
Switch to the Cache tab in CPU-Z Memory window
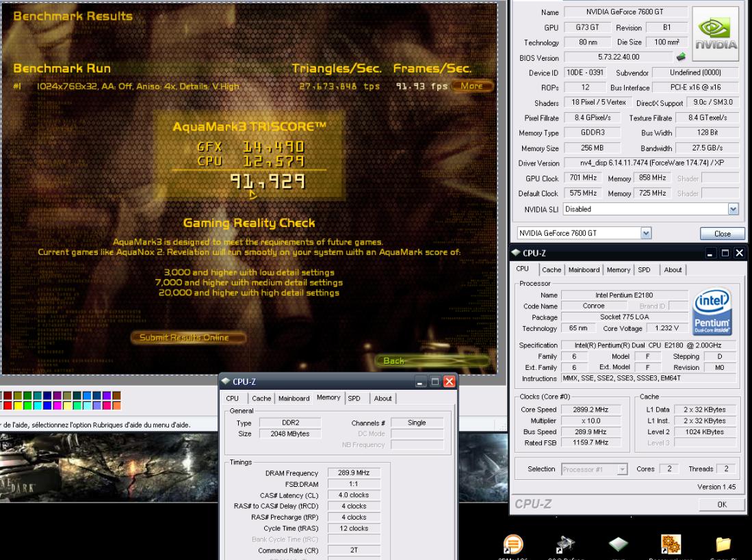tap(261, 398)
